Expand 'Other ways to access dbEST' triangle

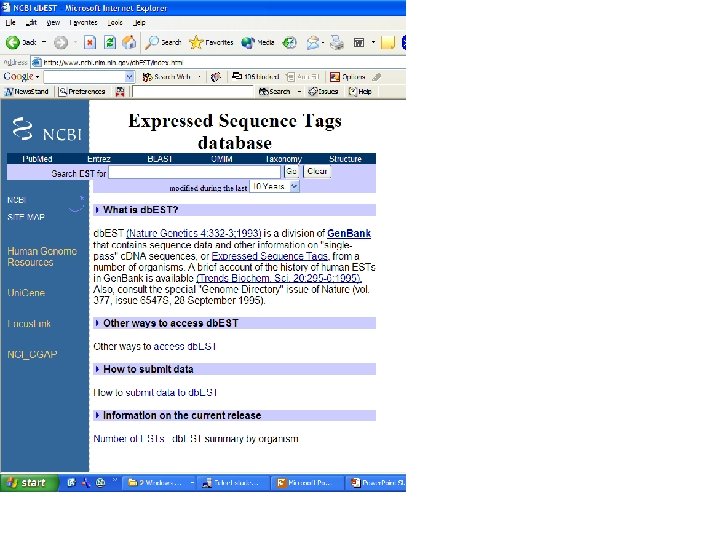pyautogui.click(x=97, y=323)
